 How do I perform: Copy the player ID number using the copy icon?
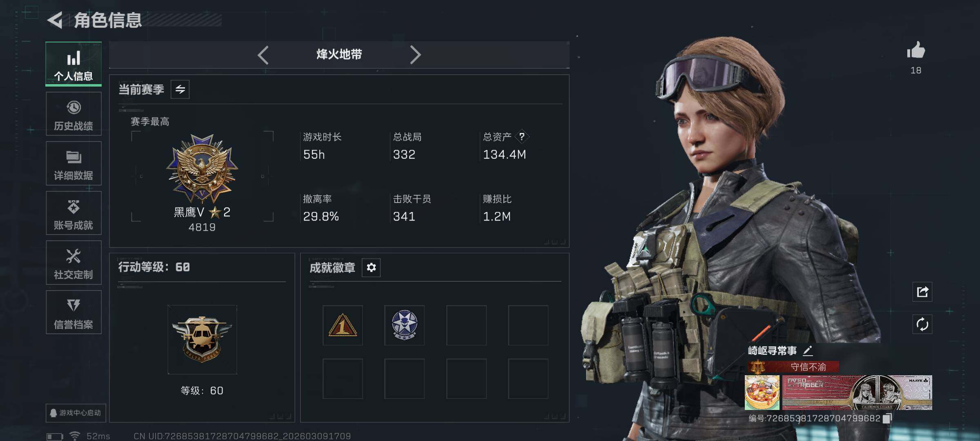point(886,419)
